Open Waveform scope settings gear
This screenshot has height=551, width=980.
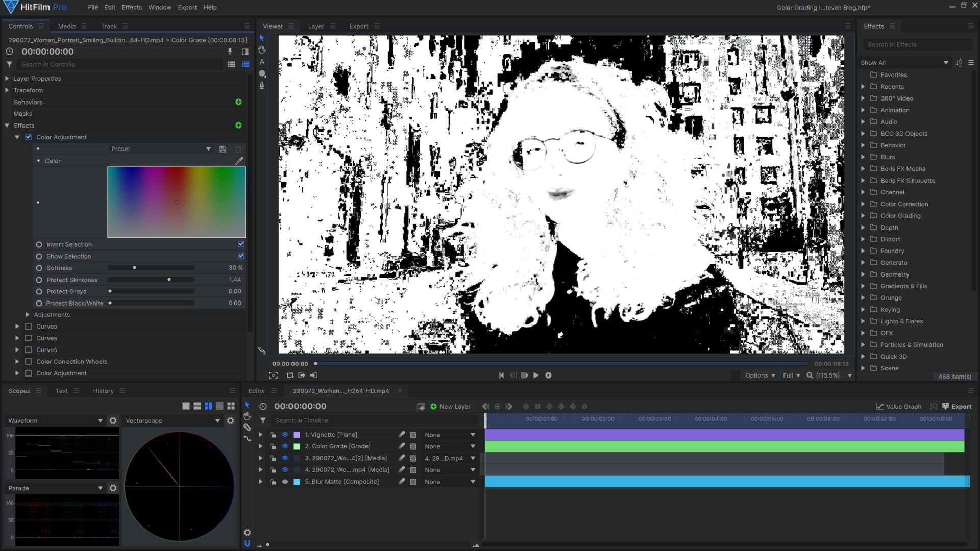point(113,421)
